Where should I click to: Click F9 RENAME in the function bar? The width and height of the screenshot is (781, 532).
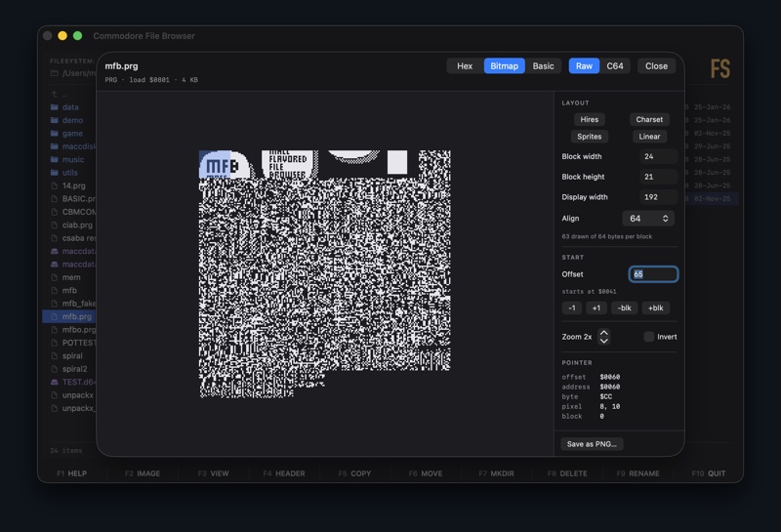[637, 473]
